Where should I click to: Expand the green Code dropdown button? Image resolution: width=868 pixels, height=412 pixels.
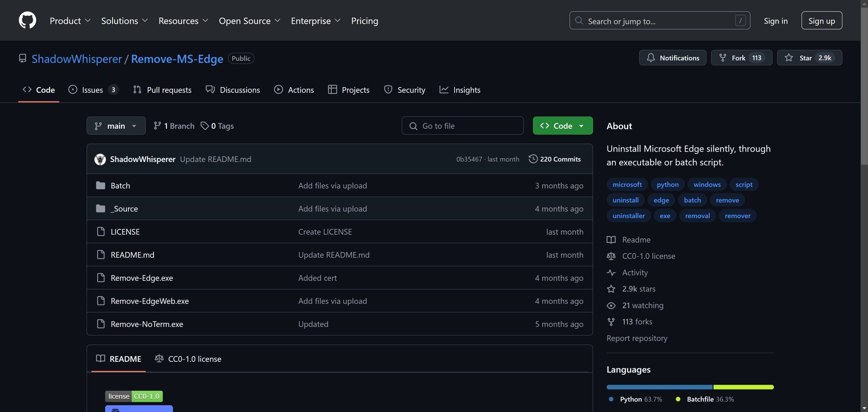(x=562, y=126)
